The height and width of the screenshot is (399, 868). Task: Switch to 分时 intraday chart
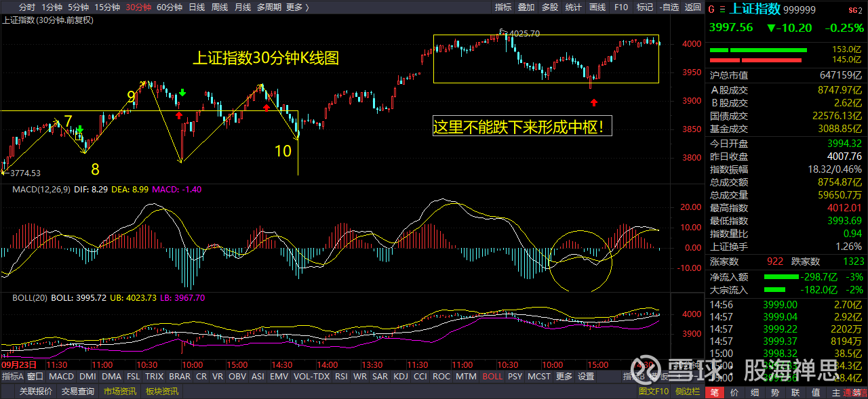[27, 7]
